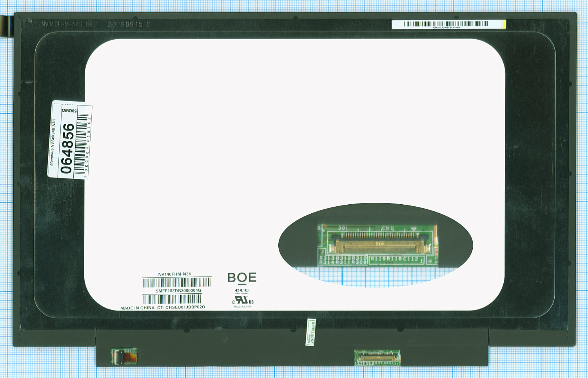Click the large number 064856 on sticker
The width and height of the screenshot is (588, 378).
(x=67, y=148)
